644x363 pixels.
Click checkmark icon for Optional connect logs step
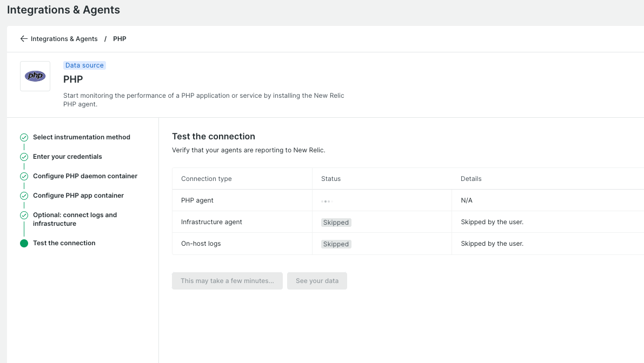click(24, 216)
